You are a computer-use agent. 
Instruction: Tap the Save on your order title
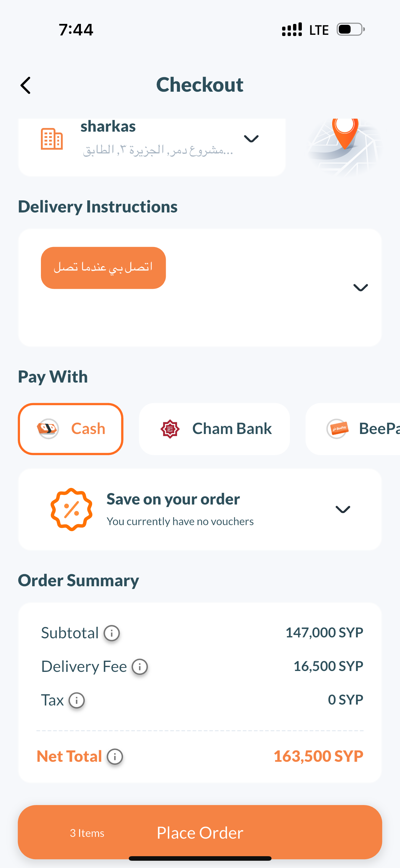pyautogui.click(x=173, y=499)
